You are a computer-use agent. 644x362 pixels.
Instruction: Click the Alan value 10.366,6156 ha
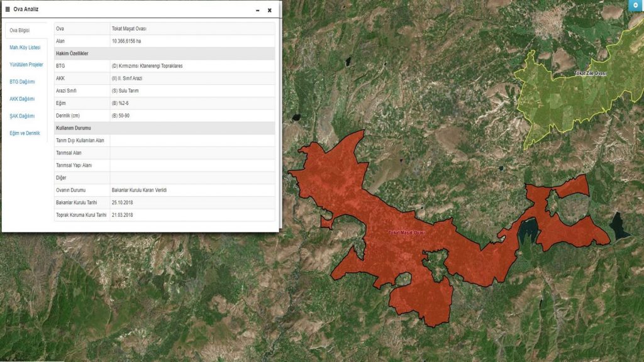coord(126,41)
